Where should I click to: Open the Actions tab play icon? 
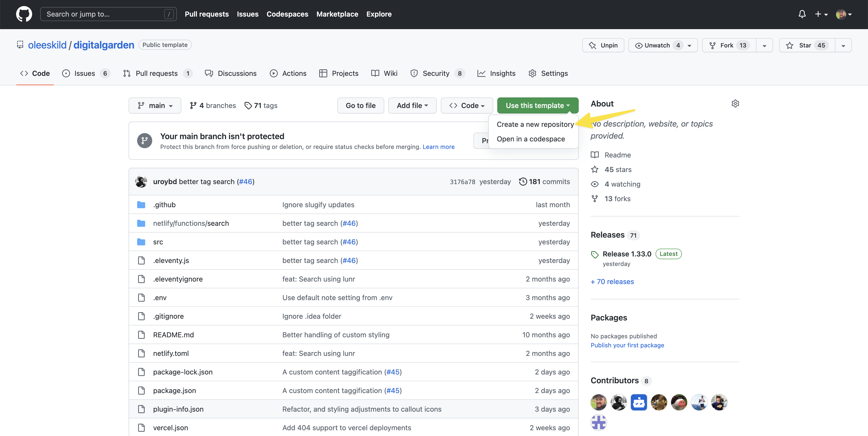pos(274,73)
